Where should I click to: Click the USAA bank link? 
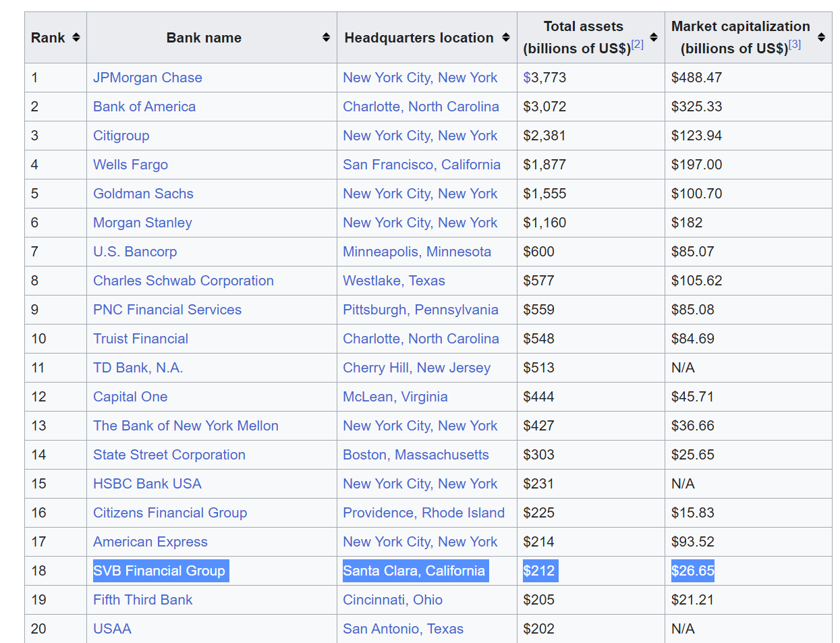pos(112,629)
